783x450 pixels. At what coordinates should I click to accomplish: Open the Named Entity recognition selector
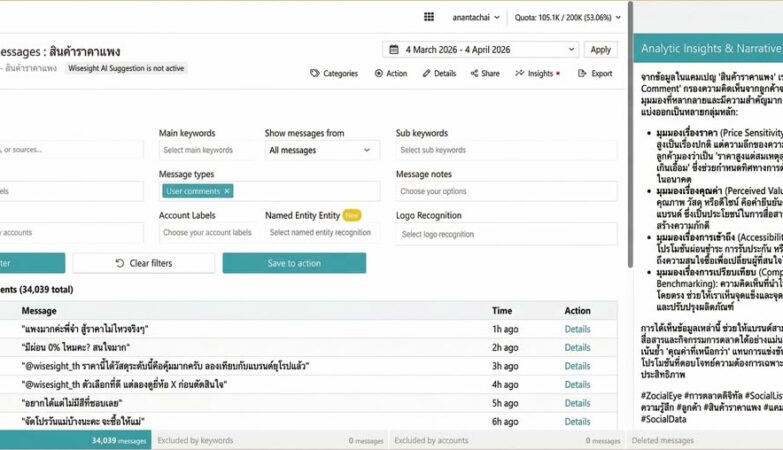click(x=322, y=233)
